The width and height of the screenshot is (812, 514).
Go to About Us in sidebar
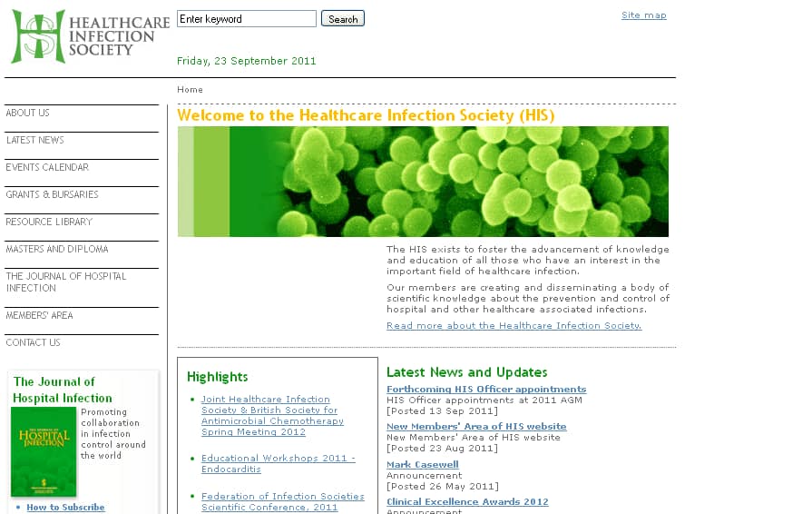28,114
